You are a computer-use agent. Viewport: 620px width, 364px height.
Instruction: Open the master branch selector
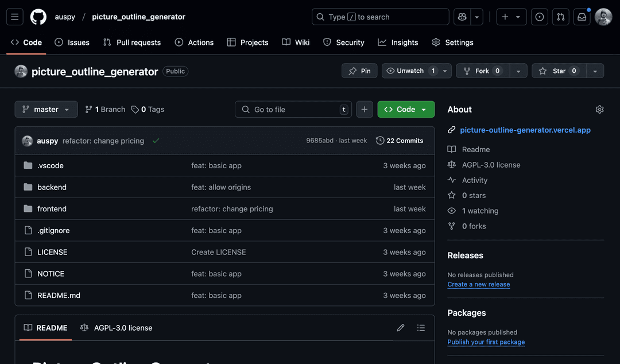pyautogui.click(x=46, y=109)
